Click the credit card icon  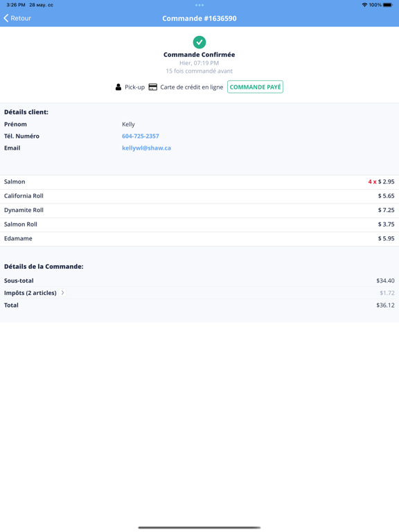pyautogui.click(x=153, y=87)
